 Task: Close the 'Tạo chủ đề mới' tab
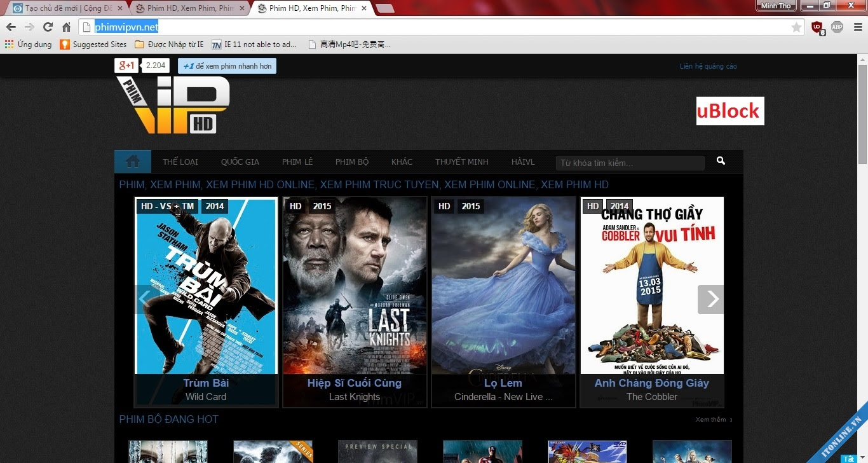(120, 8)
